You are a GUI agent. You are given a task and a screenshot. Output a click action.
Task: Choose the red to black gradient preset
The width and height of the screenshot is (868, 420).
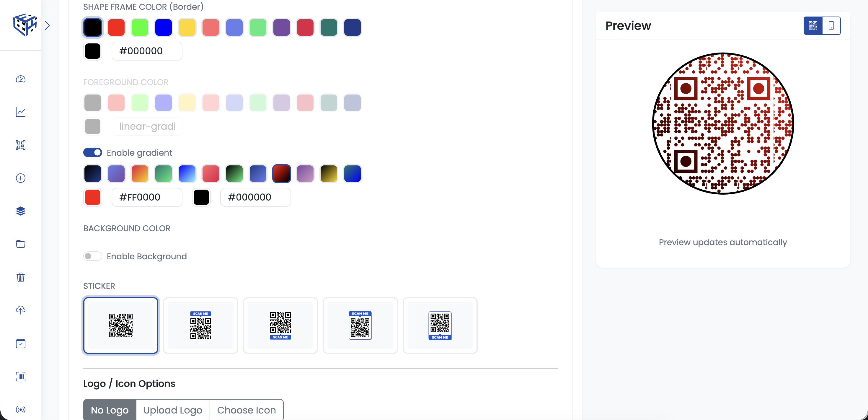pyautogui.click(x=281, y=174)
